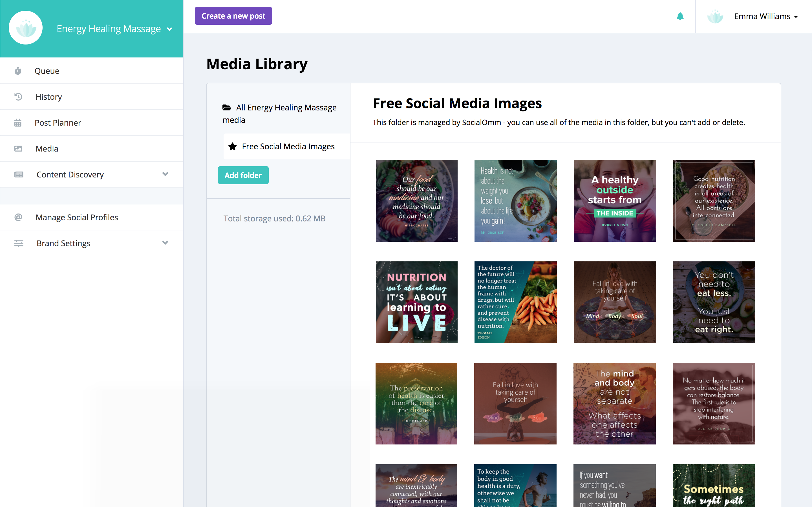Click the Create a new post button
Screen dimensions: 812x507
pyautogui.click(x=233, y=16)
